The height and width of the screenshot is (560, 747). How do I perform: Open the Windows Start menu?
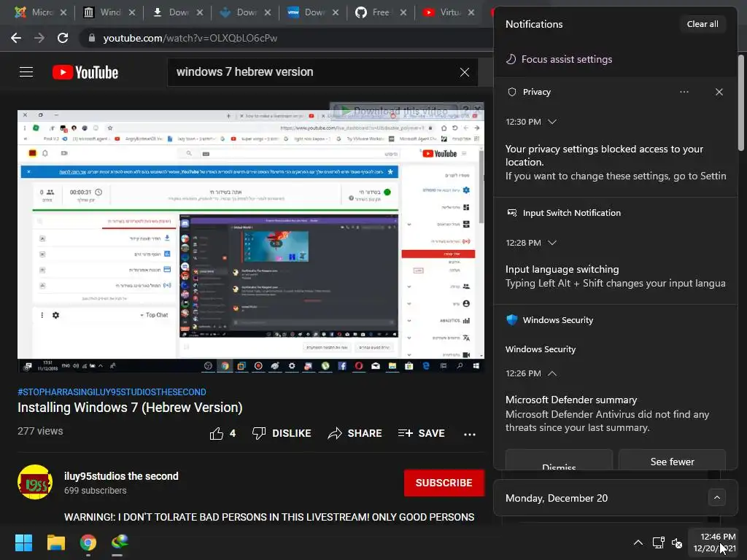[x=23, y=542]
